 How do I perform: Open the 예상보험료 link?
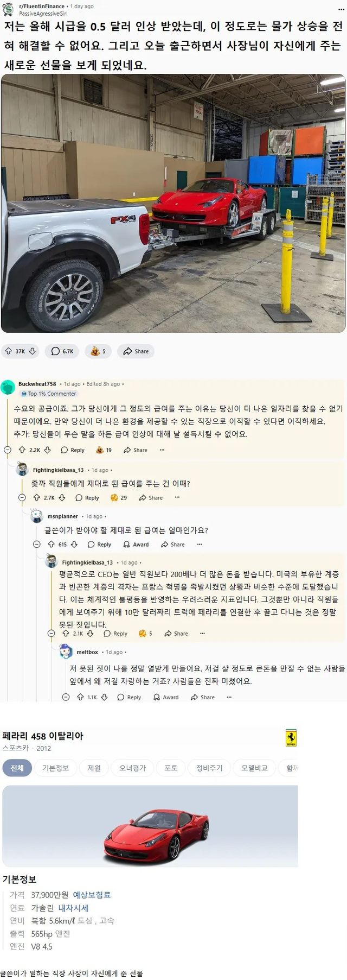(x=92, y=895)
